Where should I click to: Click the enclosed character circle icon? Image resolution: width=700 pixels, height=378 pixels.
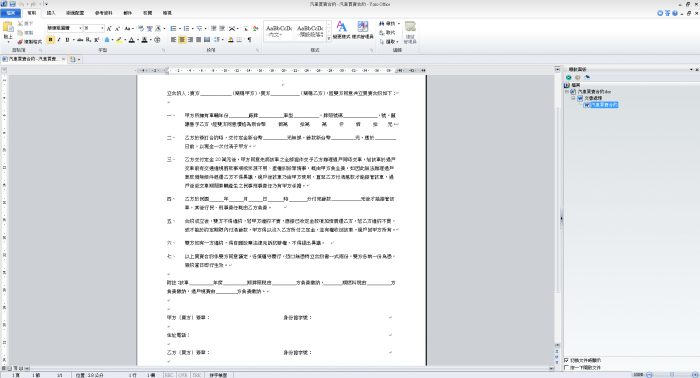(157, 40)
